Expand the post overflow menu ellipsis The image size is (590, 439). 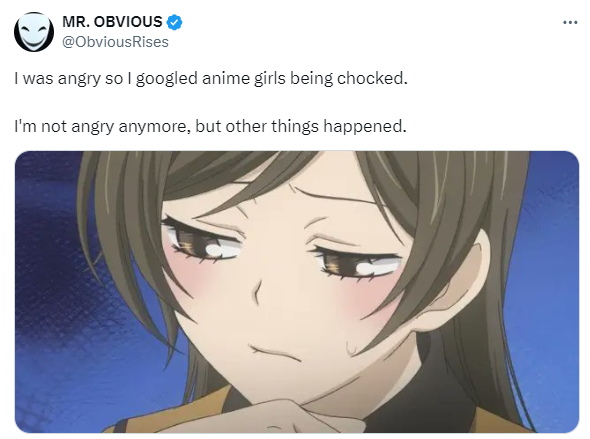click(570, 23)
